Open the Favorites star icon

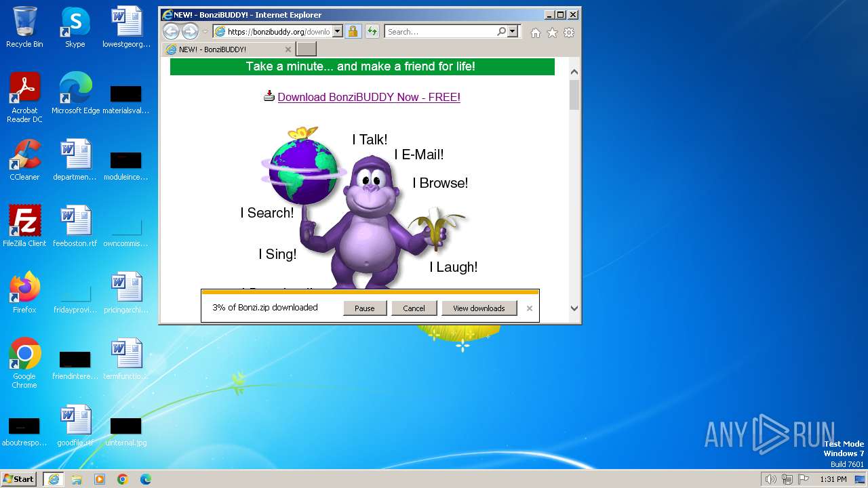pos(552,33)
